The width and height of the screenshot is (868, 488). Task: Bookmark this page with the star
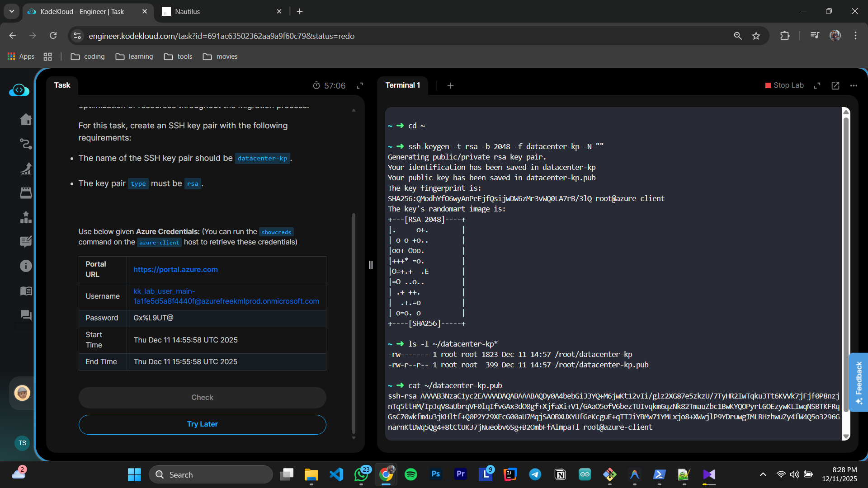(756, 36)
